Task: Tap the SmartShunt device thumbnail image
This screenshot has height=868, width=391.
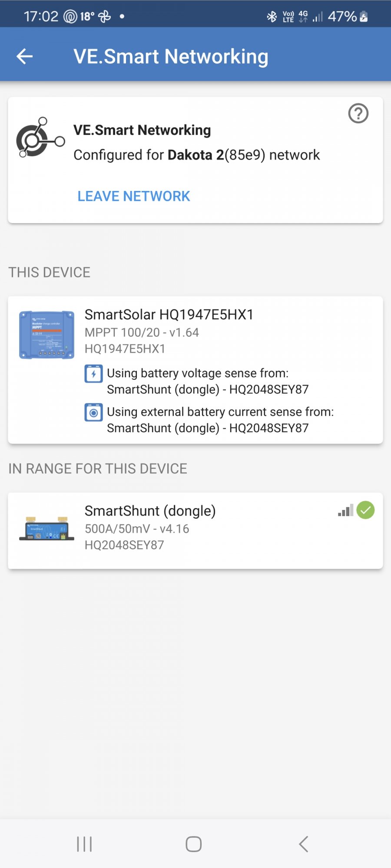Action: pyautogui.click(x=46, y=529)
